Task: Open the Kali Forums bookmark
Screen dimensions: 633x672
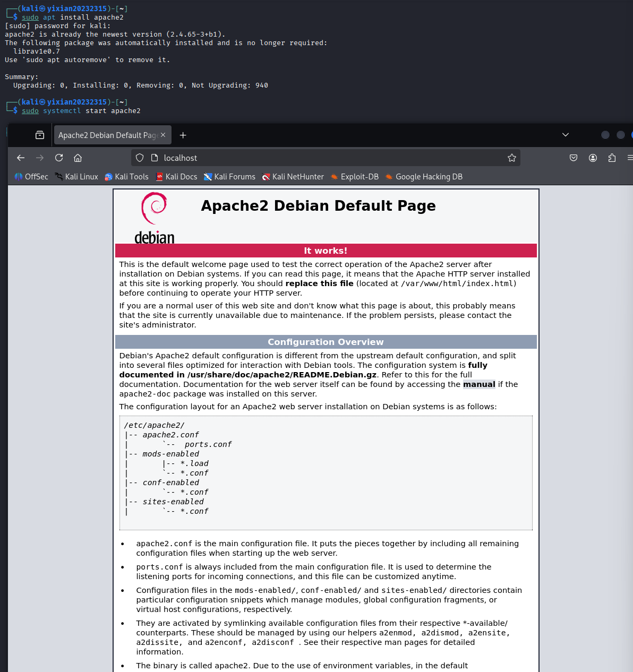Action: click(x=229, y=177)
